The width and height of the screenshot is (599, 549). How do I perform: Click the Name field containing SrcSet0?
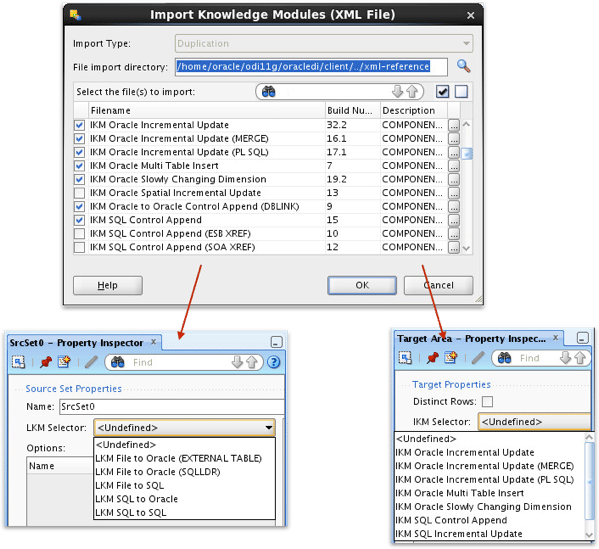pyautogui.click(x=172, y=406)
